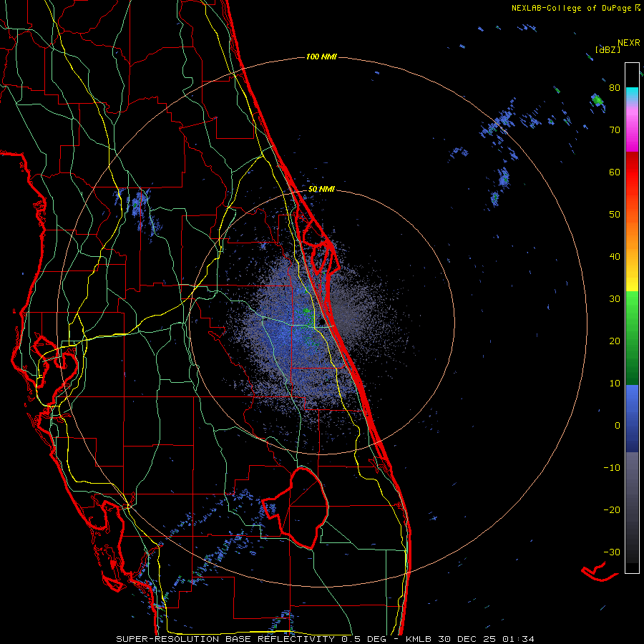Click Lake Okeechobee red outline on the map
This screenshot has height=644, width=644.
(296, 507)
